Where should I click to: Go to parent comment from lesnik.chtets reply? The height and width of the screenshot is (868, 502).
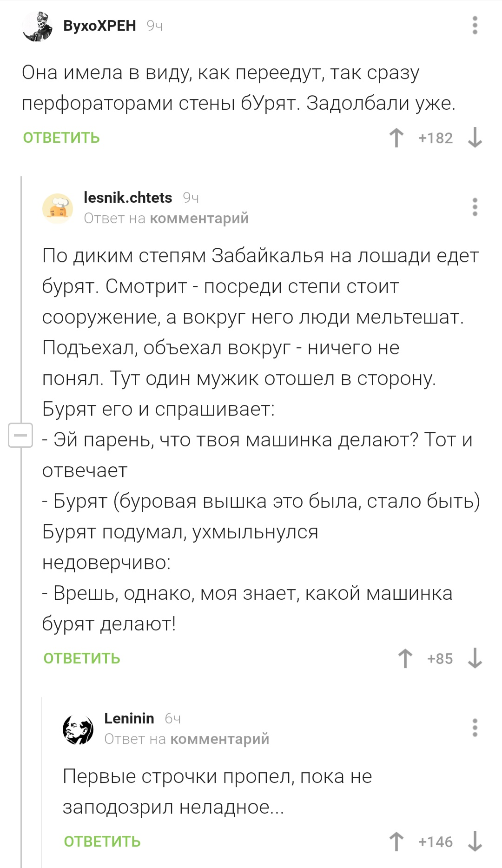coord(199,218)
